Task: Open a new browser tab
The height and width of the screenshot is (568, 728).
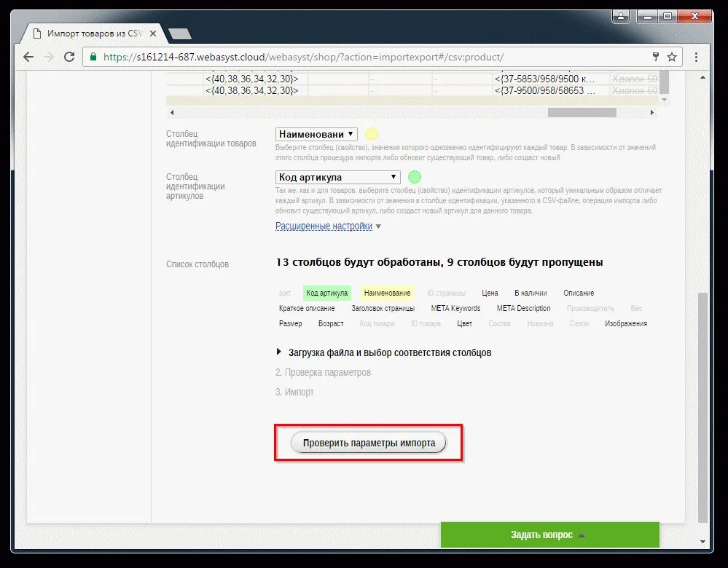Action: coord(180,33)
